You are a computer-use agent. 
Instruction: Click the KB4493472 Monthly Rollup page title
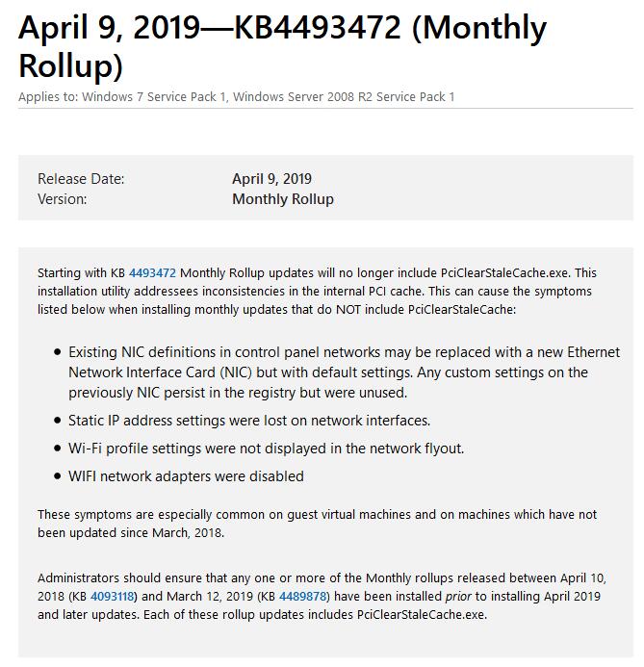(282, 45)
